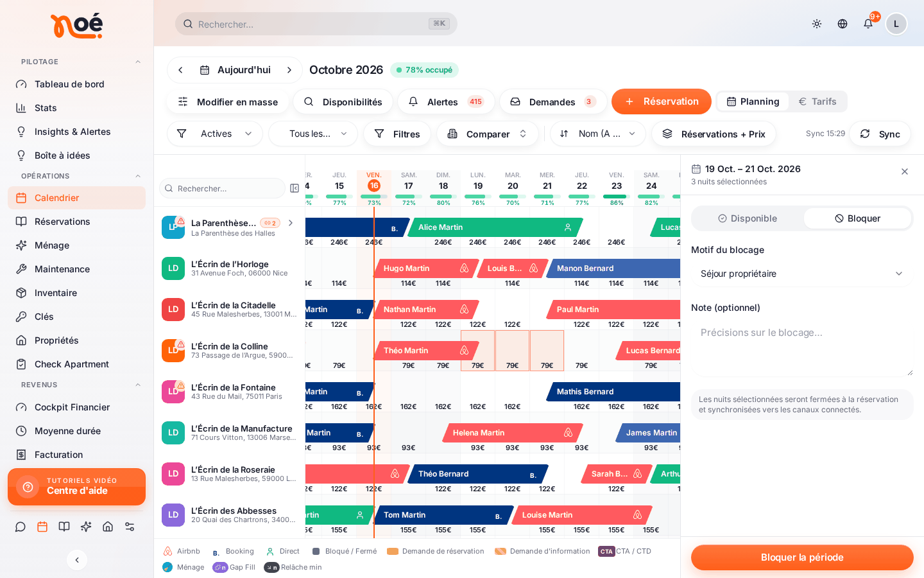The width and height of the screenshot is (924, 578).
Task: Collapse the PILOTAGE section
Action: click(138, 62)
